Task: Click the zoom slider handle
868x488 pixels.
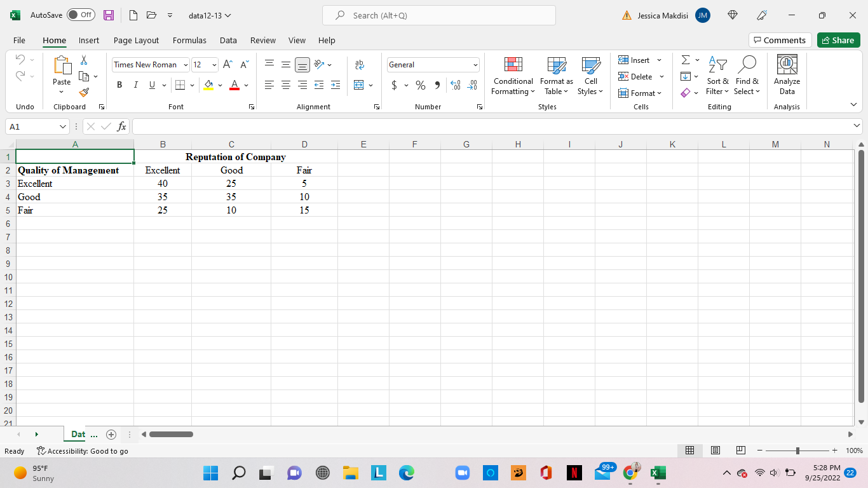Action: pos(797,451)
